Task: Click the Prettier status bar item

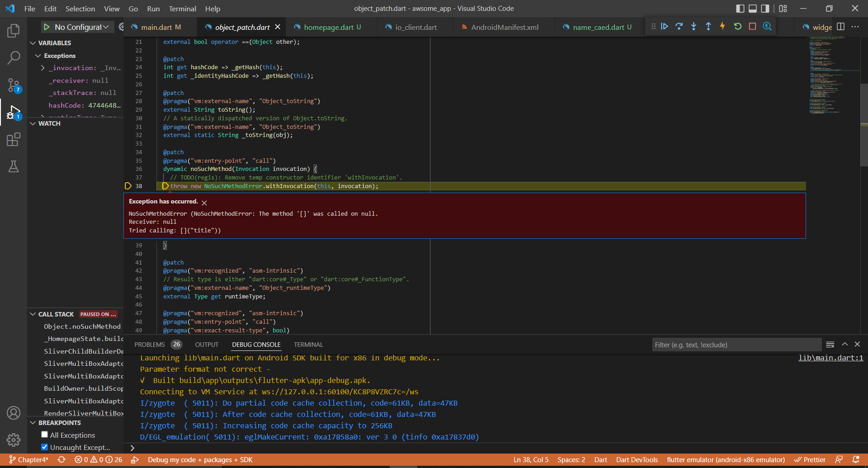Action: [810, 459]
